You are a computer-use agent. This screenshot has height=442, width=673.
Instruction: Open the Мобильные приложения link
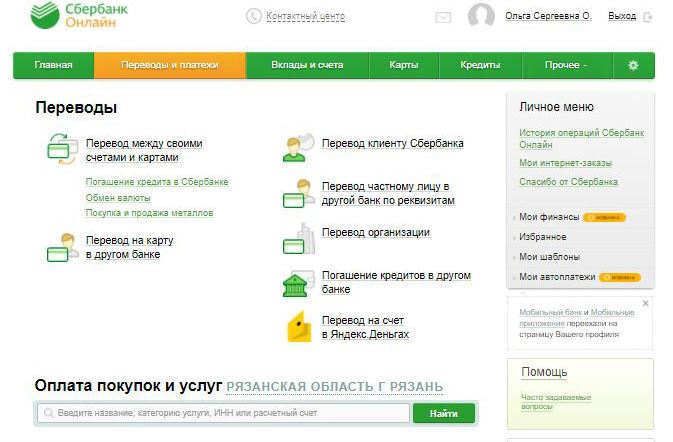click(x=612, y=312)
